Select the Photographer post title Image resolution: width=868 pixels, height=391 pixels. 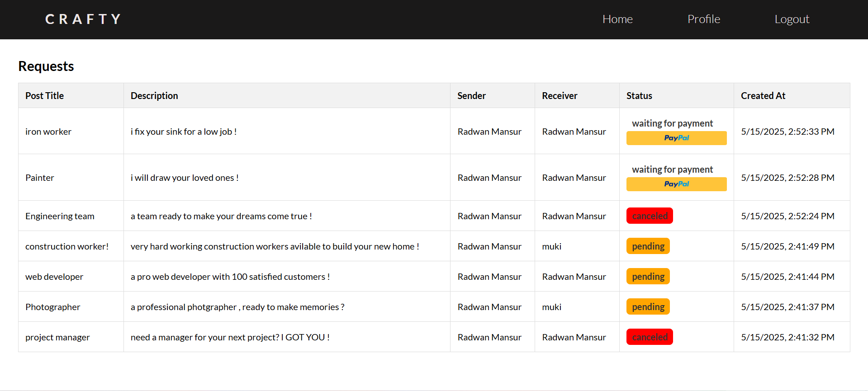click(53, 307)
